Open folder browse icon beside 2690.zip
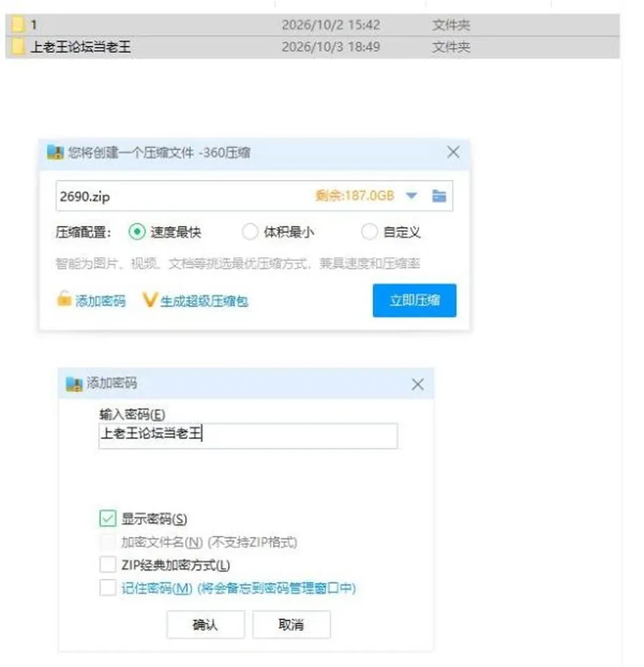 coord(439,196)
